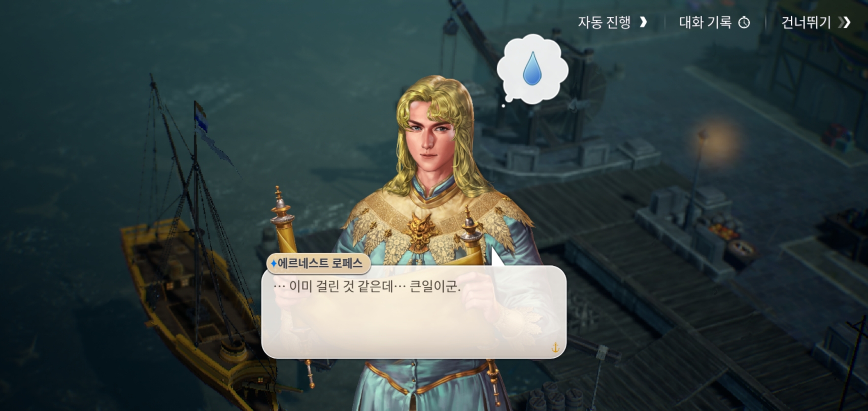Click the 건너뛰기 double-chevron skip icon
This screenshot has width=868, height=411.
point(844,22)
